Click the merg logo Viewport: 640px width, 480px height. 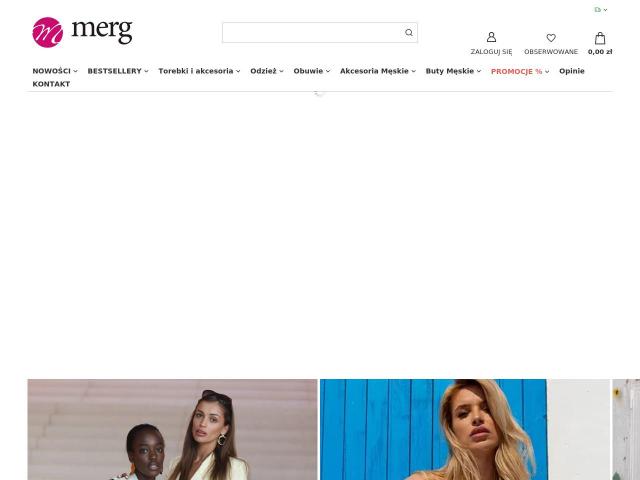click(82, 32)
